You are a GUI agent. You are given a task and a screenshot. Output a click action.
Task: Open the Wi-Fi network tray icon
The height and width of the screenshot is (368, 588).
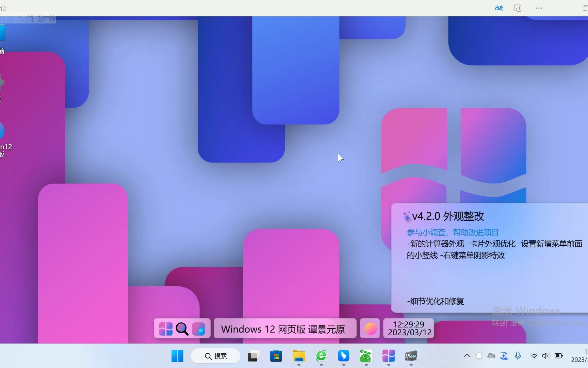pyautogui.click(x=534, y=356)
